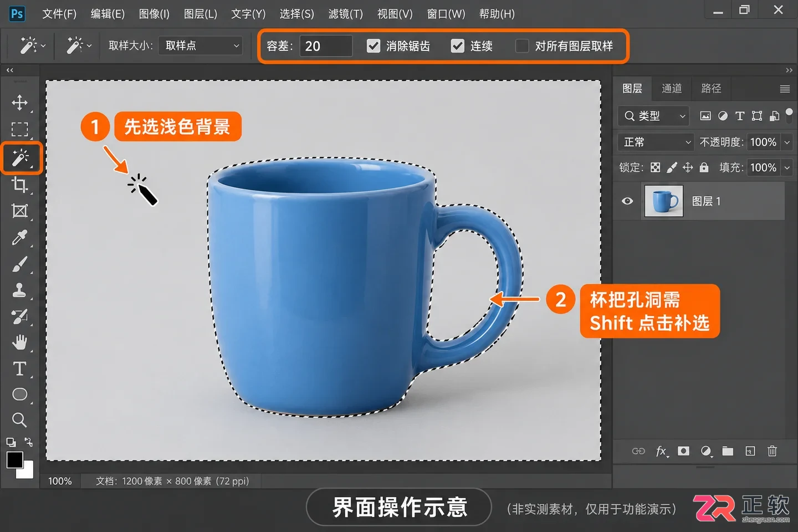Open layer style fx menu
This screenshot has height=532, width=798.
pyautogui.click(x=662, y=451)
